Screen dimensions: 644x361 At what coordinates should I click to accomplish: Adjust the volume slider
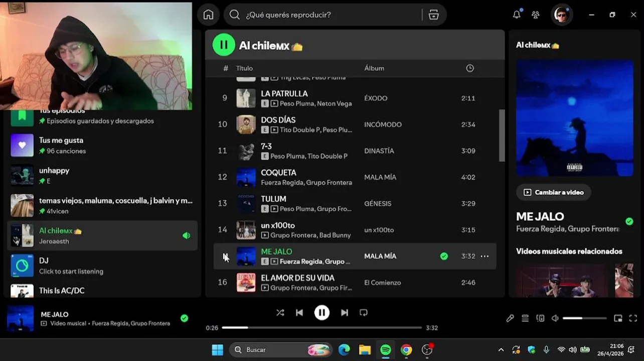[584, 318]
